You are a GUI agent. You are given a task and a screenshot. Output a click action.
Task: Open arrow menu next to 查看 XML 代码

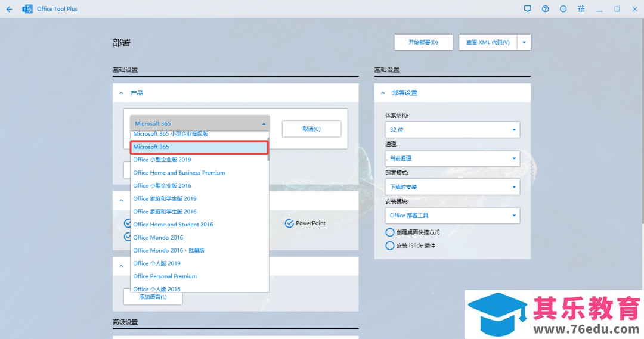pyautogui.click(x=524, y=42)
